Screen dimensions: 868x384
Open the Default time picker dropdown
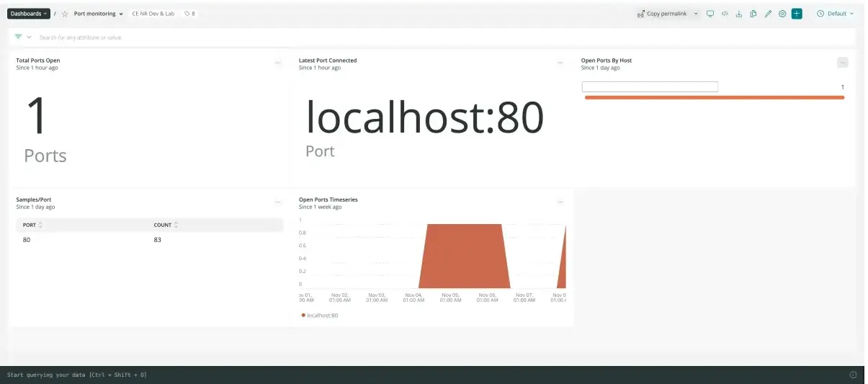pyautogui.click(x=836, y=14)
